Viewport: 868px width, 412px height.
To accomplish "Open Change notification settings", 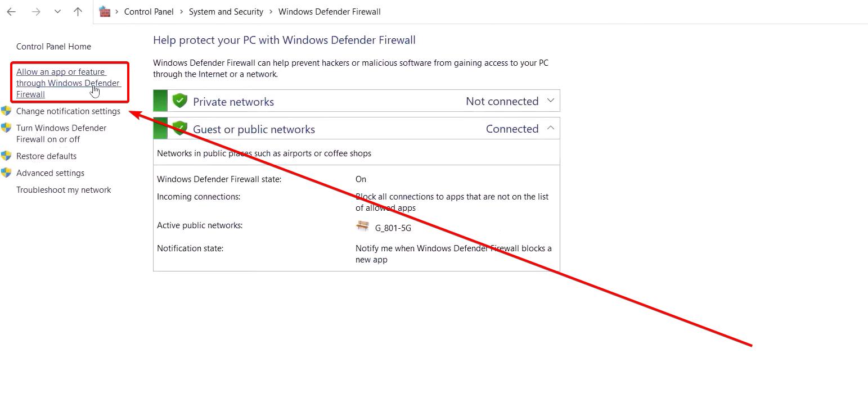I will coord(68,111).
